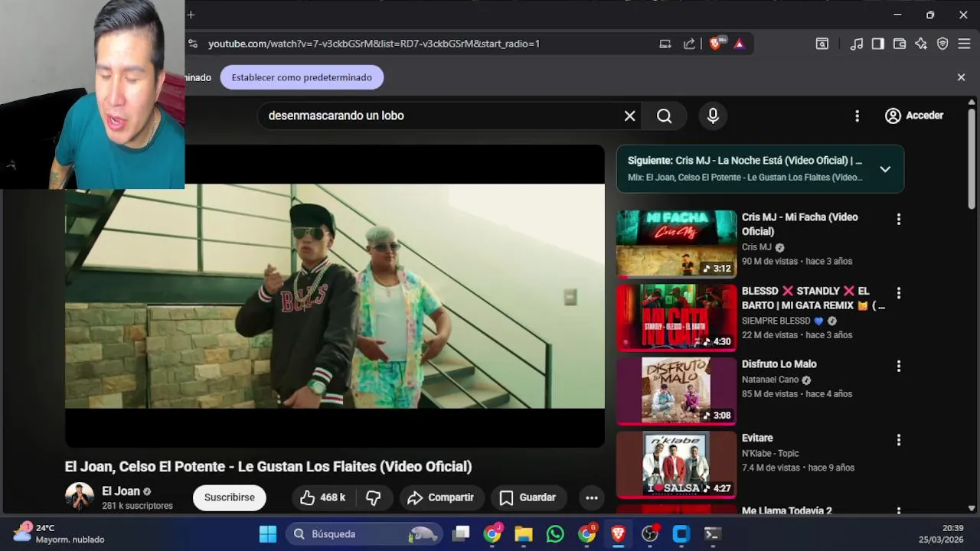Open a new browser tab with the plus icon
This screenshot has width=980, height=551.
coord(191,15)
